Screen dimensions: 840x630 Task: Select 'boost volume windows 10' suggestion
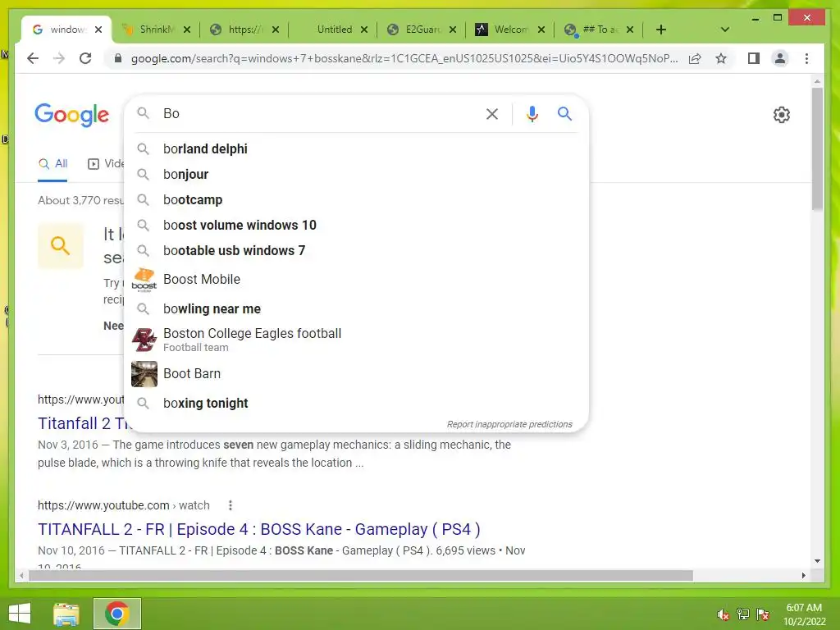(x=356, y=225)
